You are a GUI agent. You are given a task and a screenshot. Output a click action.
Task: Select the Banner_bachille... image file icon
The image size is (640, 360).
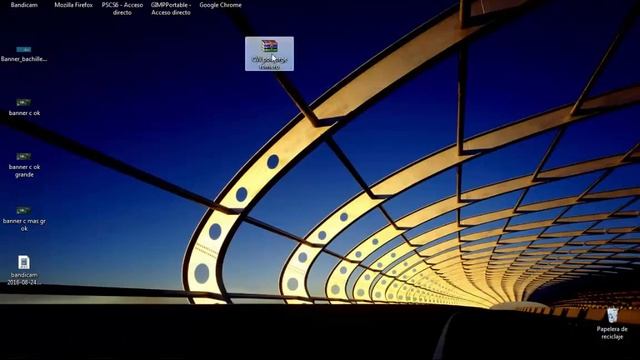pyautogui.click(x=24, y=49)
